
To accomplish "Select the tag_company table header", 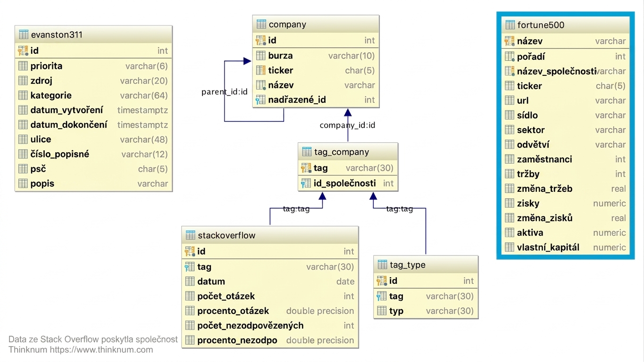I will click(348, 152).
